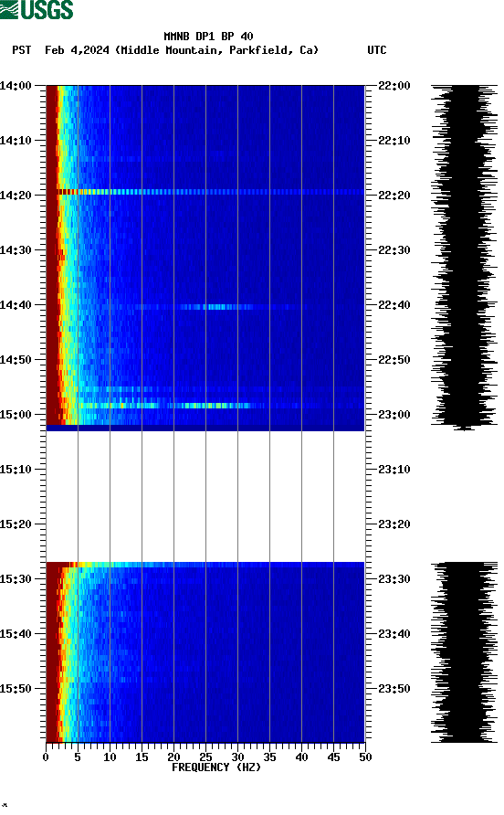Click the date label 'Feb 4,2024'

[77, 50]
